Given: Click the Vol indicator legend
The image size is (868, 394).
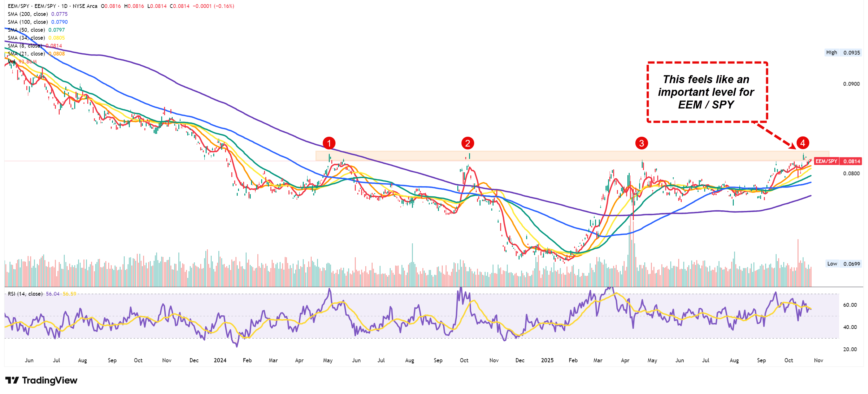Looking at the screenshot, I should pyautogui.click(x=11, y=62).
